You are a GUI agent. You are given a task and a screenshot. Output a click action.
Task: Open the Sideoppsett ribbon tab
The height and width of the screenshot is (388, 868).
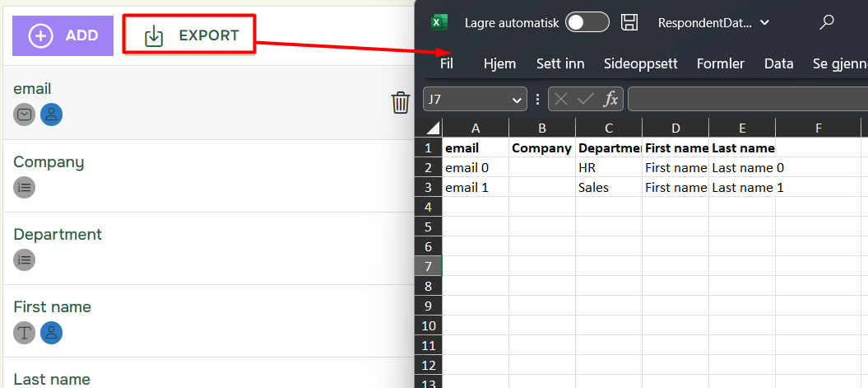(640, 63)
